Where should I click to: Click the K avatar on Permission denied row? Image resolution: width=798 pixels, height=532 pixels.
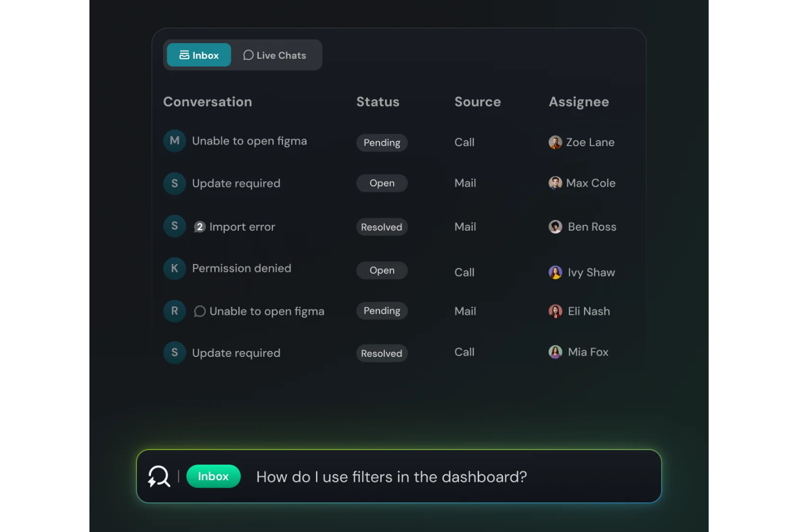[174, 268]
